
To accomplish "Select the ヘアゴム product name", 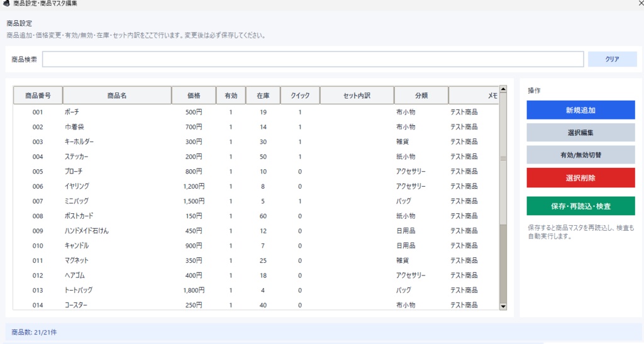I will point(75,275).
